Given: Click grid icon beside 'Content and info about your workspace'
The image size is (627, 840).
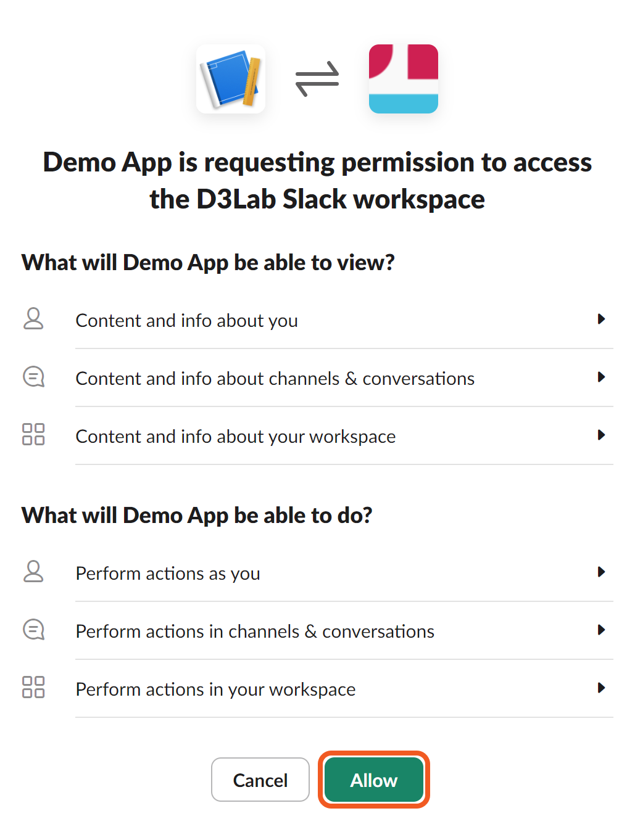Looking at the screenshot, I should coord(33,434).
